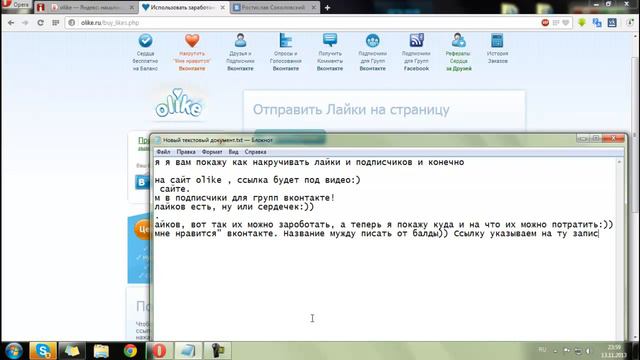Click the translate extension icon
This screenshot has width=640, height=360.
tap(597, 23)
